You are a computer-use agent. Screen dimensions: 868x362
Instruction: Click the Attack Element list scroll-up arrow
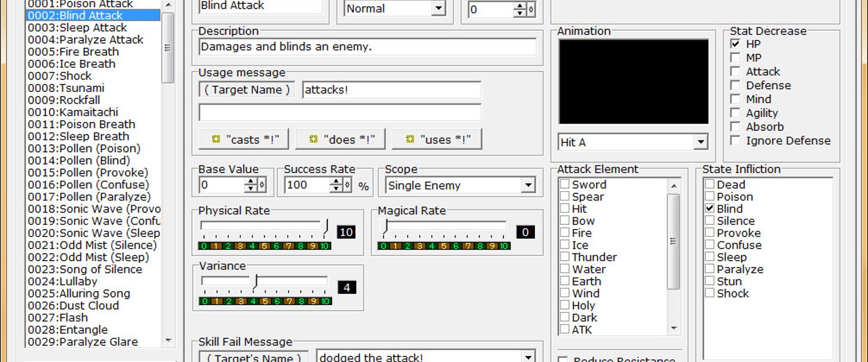click(x=674, y=186)
